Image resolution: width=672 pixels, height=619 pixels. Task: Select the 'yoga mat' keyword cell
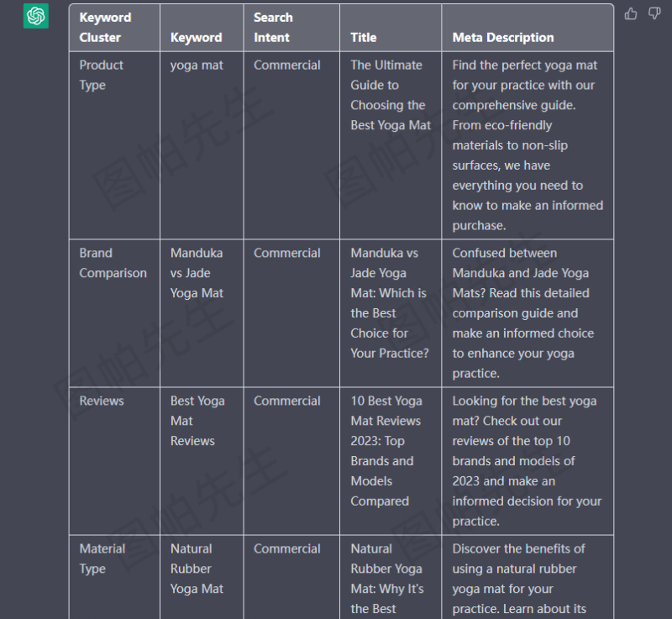[197, 65]
